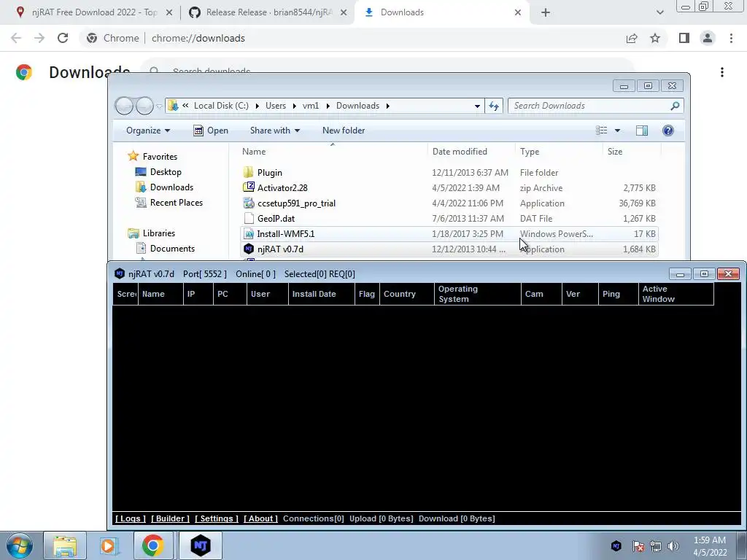Click the njRAT taskbar icon

coord(200,545)
